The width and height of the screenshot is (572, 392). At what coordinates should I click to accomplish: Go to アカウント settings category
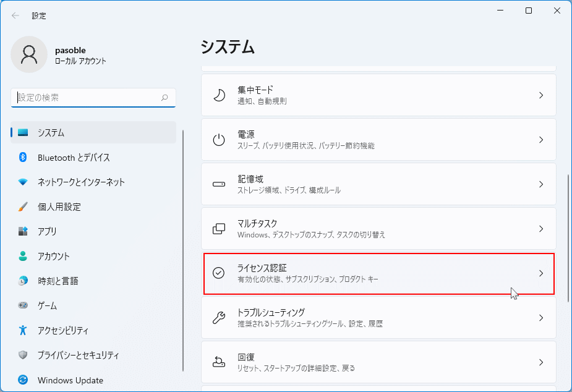coord(53,256)
